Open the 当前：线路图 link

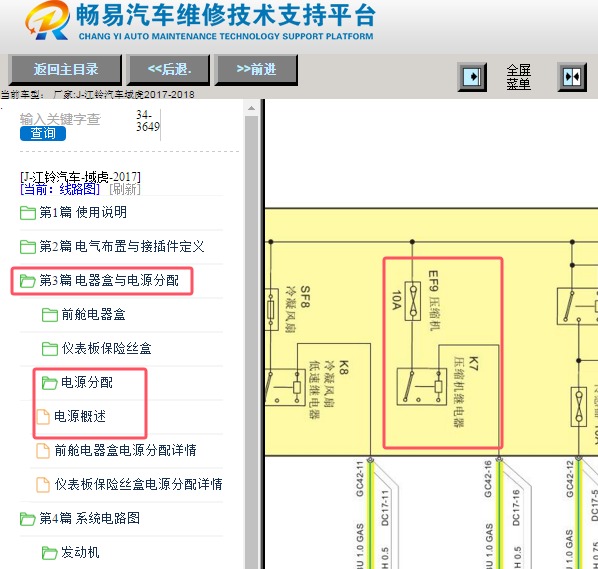60,189
